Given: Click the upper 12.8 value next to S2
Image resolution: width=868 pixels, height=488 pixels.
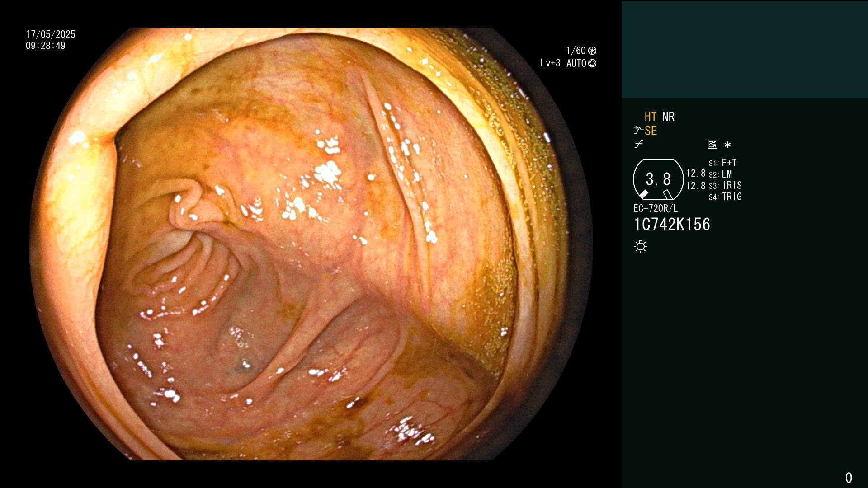Looking at the screenshot, I should coord(696,173).
